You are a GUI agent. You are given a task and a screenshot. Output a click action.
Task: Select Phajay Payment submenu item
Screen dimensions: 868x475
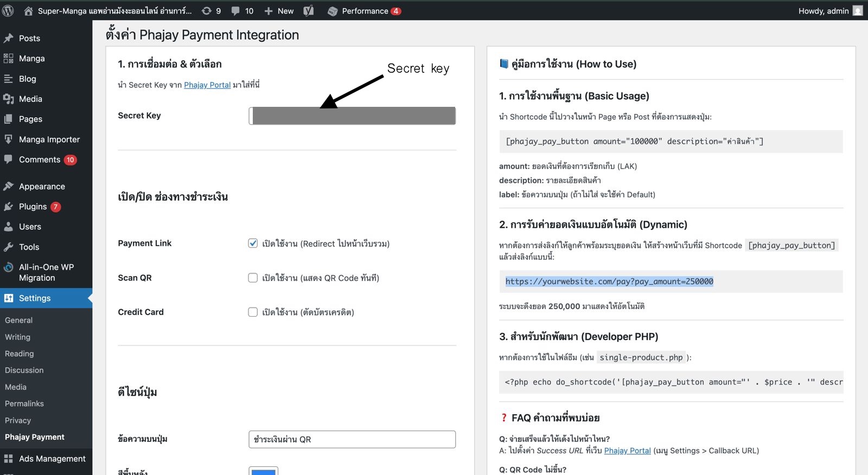[34, 437]
